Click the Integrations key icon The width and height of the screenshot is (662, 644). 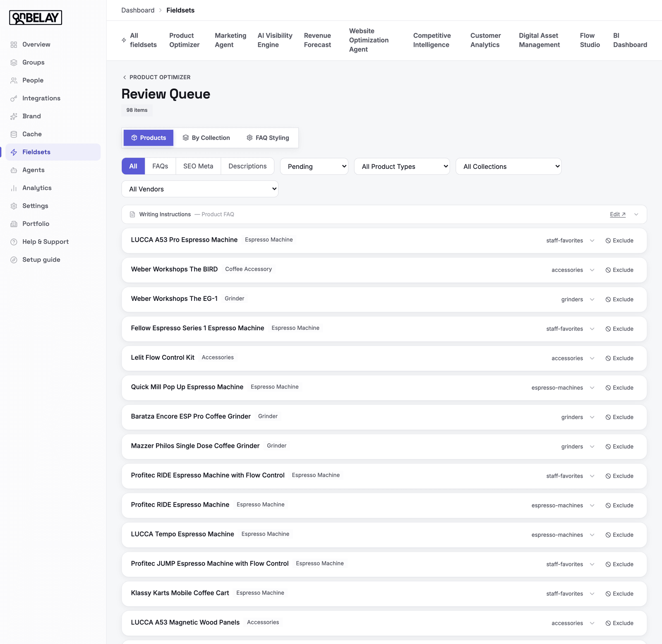14,99
